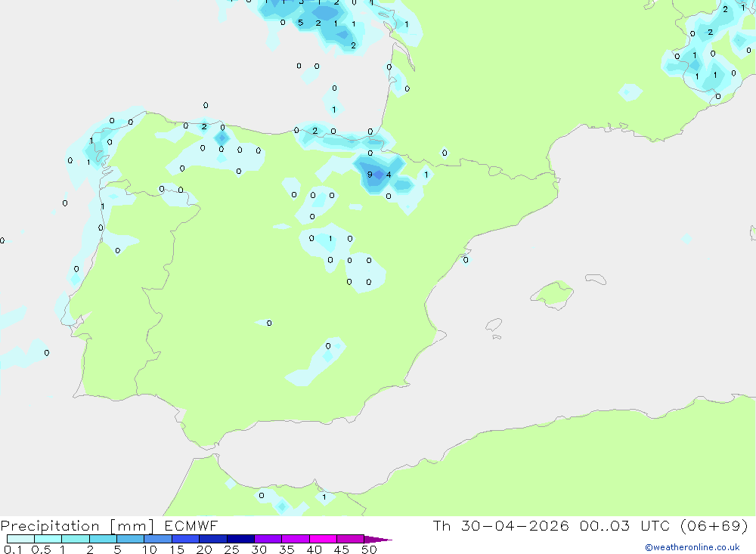Click the 1–2 mm legend color swatch
The width and height of the screenshot is (756, 554).
[76, 539]
